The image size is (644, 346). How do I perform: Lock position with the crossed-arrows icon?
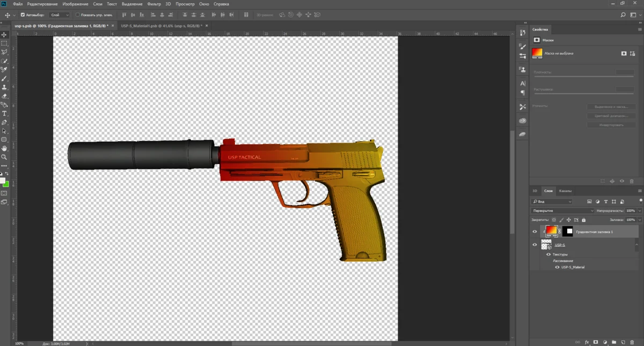pos(569,219)
